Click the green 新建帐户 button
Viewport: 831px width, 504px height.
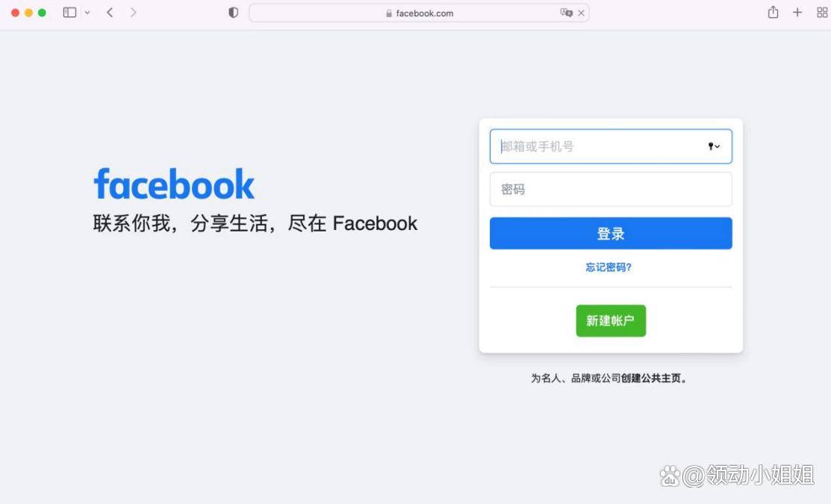click(611, 320)
